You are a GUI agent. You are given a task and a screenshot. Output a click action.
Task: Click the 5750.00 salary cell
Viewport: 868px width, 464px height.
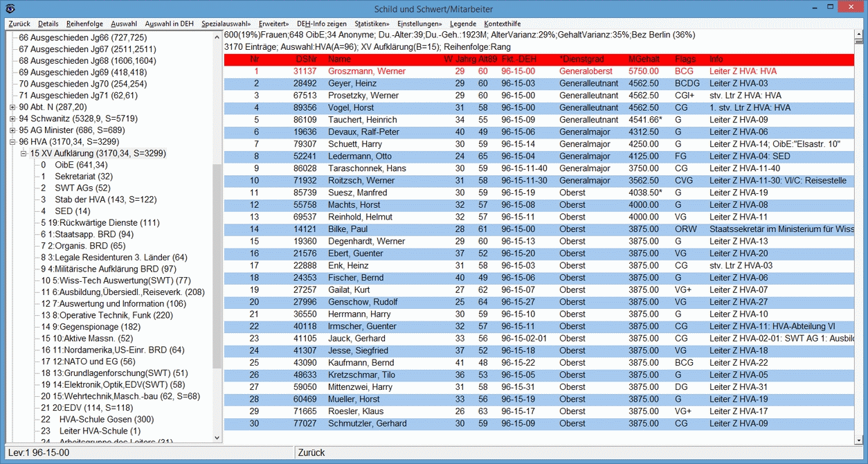[644, 71]
